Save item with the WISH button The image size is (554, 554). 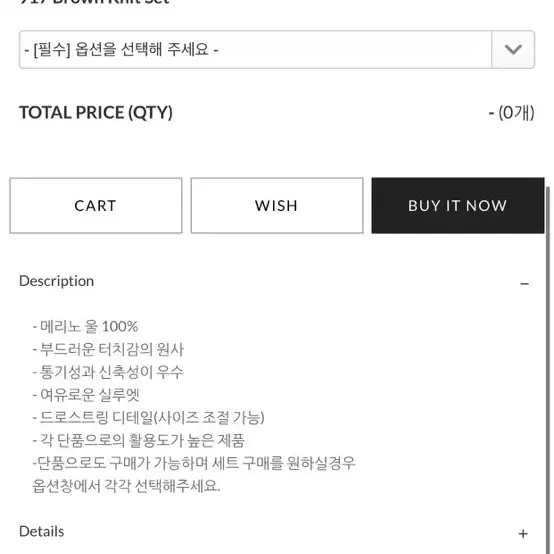point(277,206)
